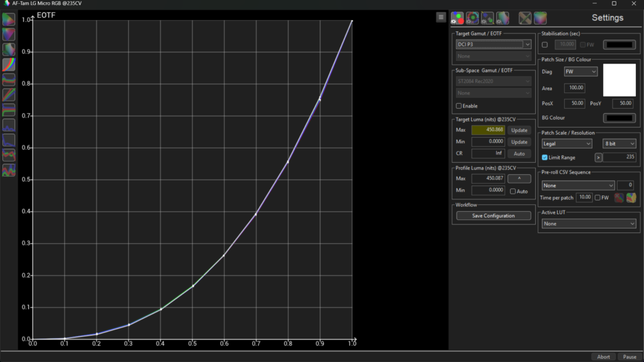Viewport: 644px width, 362px height.
Task: Click the Pause button
Action: 629,357
